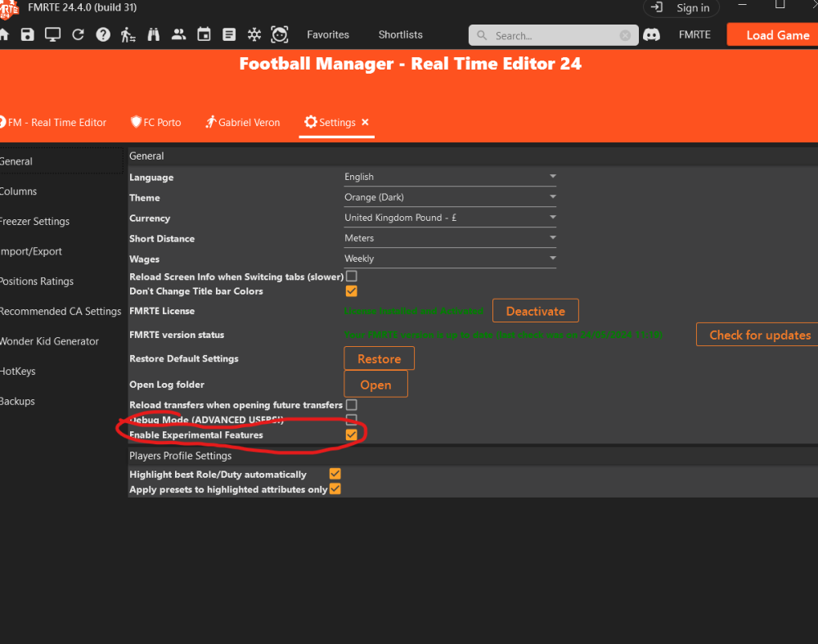818x644 pixels.
Task: Disable the Enable Experimental Features checkbox
Action: click(352, 435)
